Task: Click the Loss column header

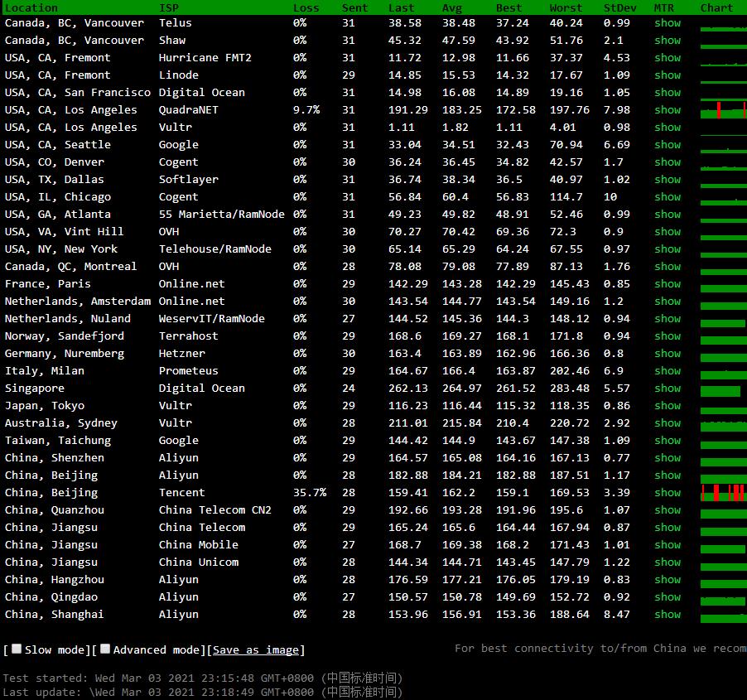Action: point(306,7)
